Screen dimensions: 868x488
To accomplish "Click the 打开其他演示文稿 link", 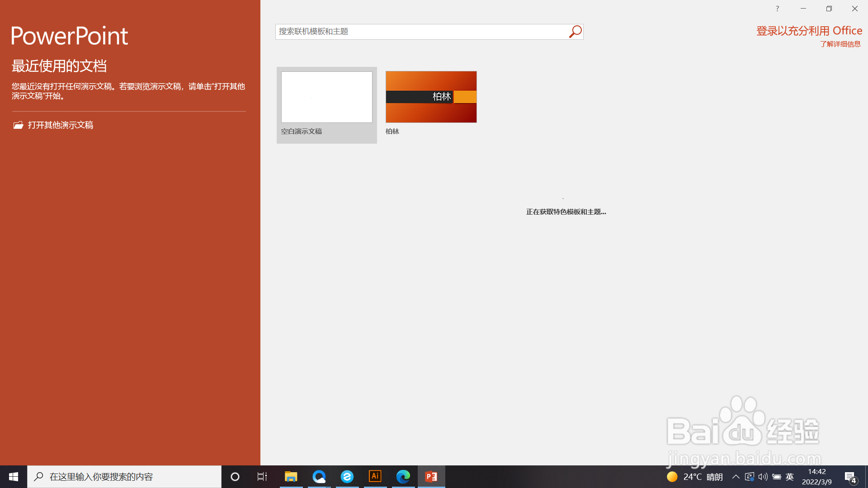I will [61, 125].
